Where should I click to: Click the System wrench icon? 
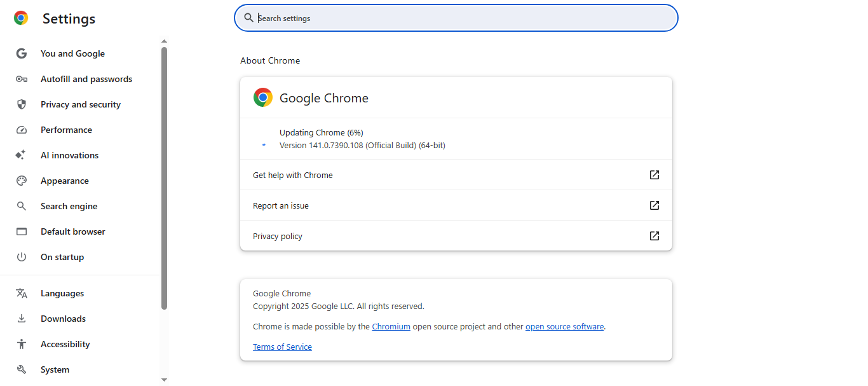(22, 369)
